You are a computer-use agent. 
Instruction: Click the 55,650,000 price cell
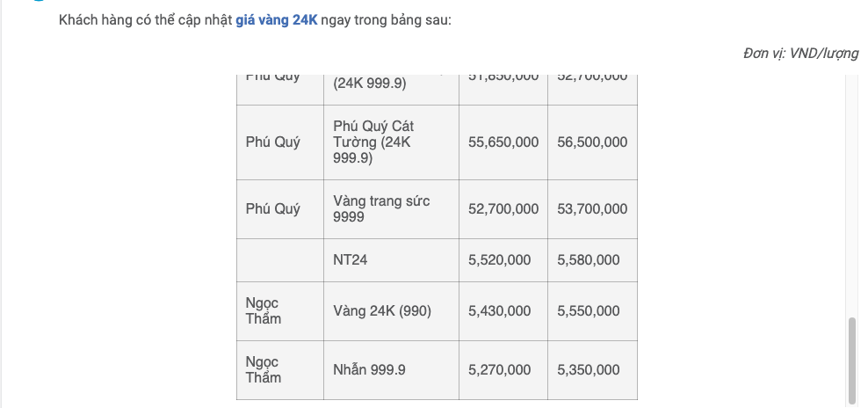click(503, 142)
